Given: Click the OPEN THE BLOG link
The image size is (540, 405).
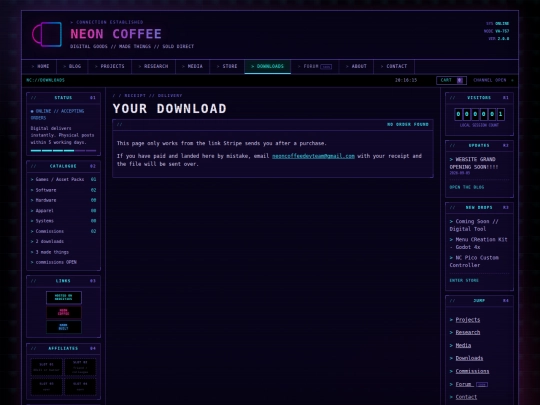Looking at the screenshot, I should click(467, 187).
